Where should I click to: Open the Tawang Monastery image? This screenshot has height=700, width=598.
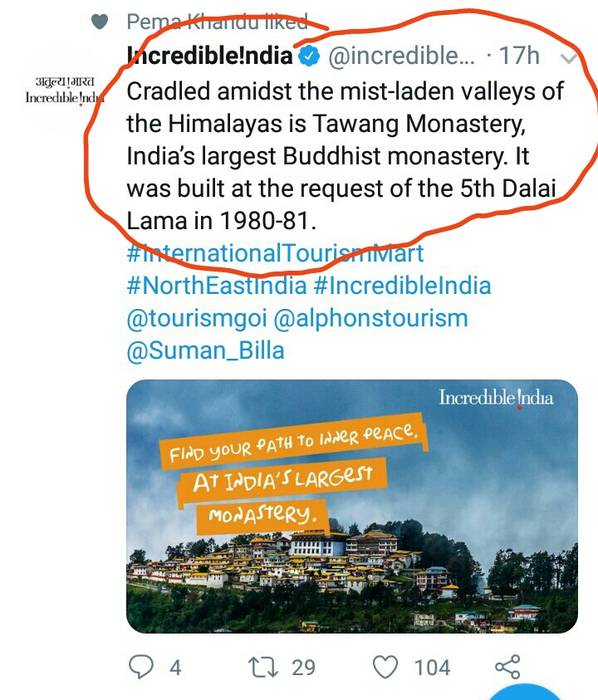(352, 507)
